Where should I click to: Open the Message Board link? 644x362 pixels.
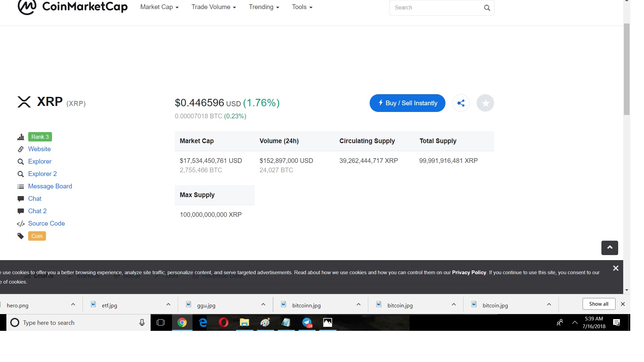click(50, 186)
